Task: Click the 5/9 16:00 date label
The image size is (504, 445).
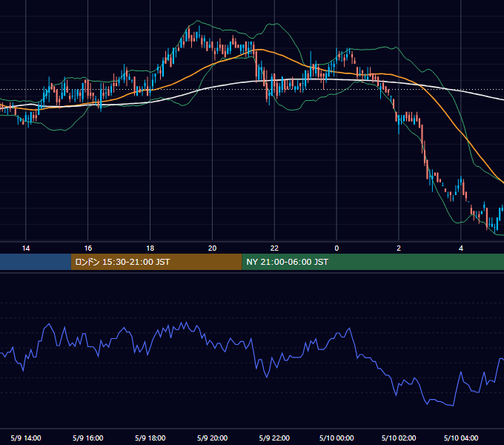Action: click(x=87, y=438)
